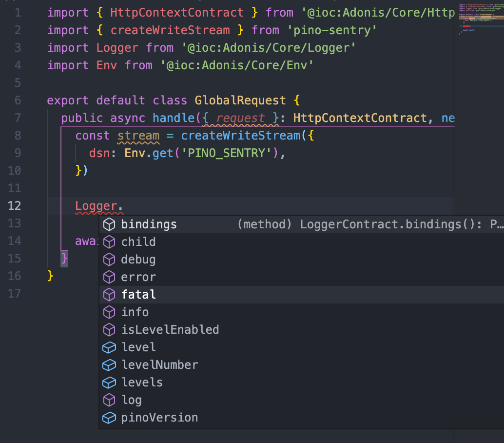Click line number 12 in the gutter
Screen dimensions: 504x443
click(14, 206)
